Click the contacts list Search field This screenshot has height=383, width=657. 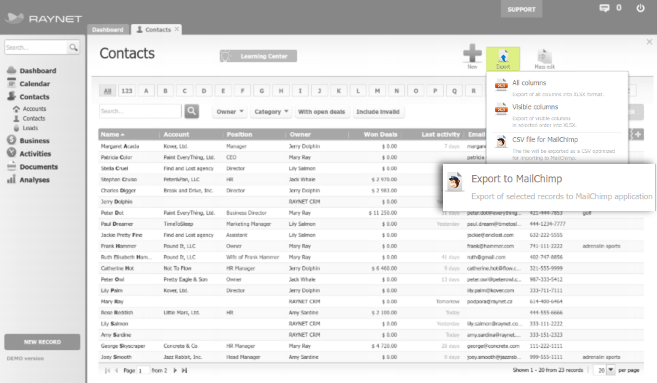(140, 111)
